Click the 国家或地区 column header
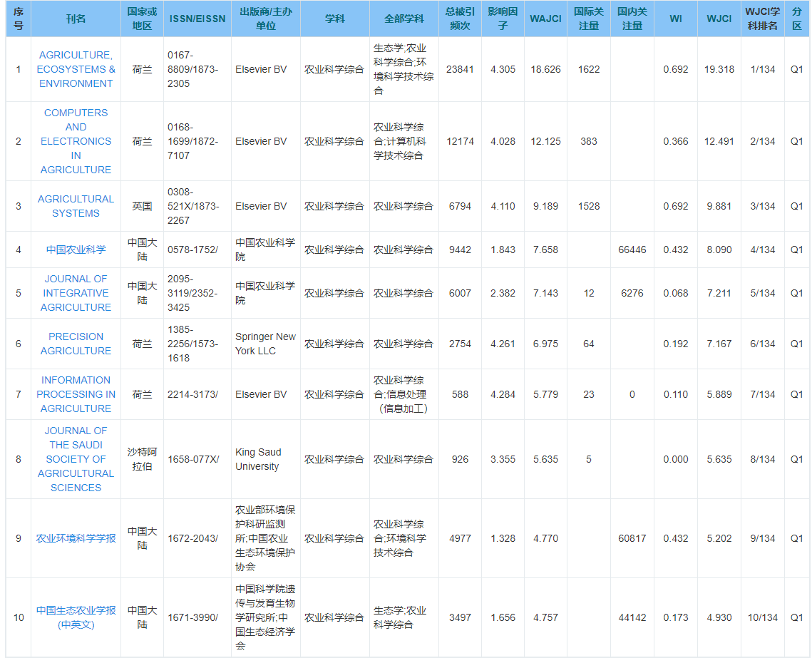This screenshot has width=812, height=658. (x=142, y=19)
